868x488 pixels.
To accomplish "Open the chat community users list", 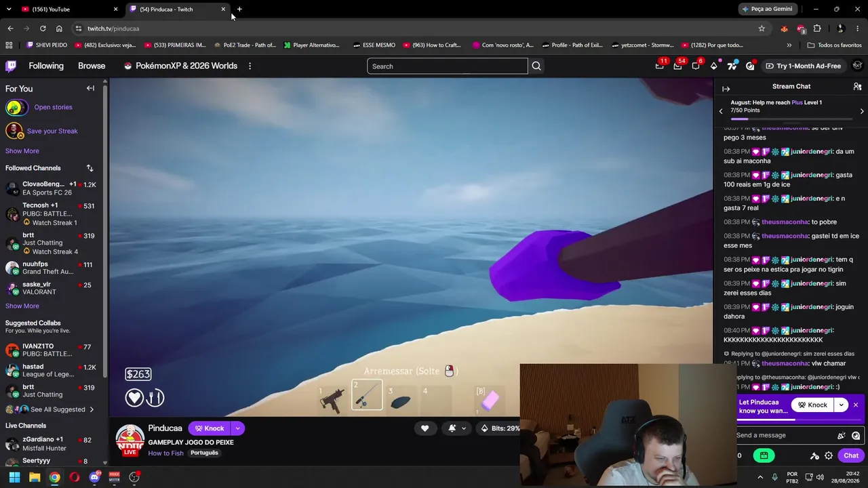I will (x=857, y=87).
